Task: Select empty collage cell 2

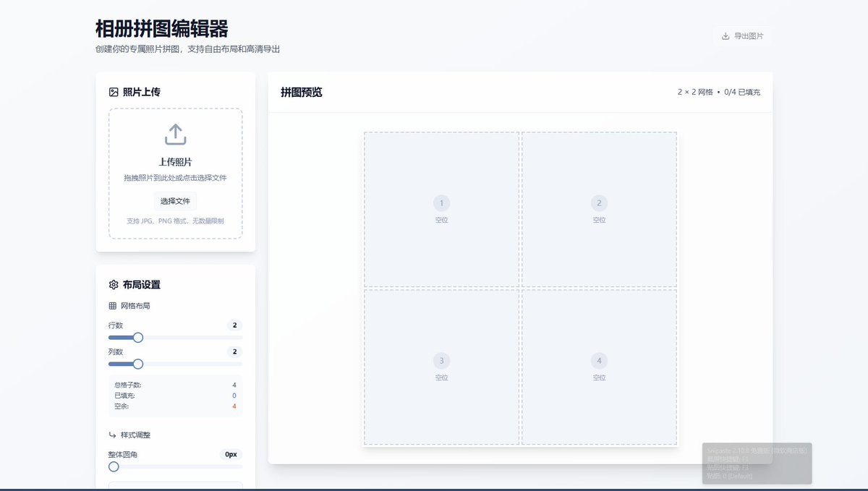Action: point(600,209)
